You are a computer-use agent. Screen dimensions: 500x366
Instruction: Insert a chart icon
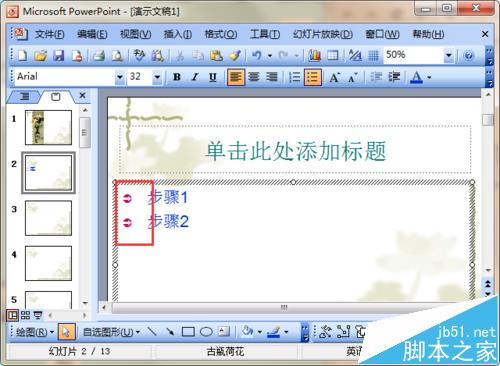[314, 55]
